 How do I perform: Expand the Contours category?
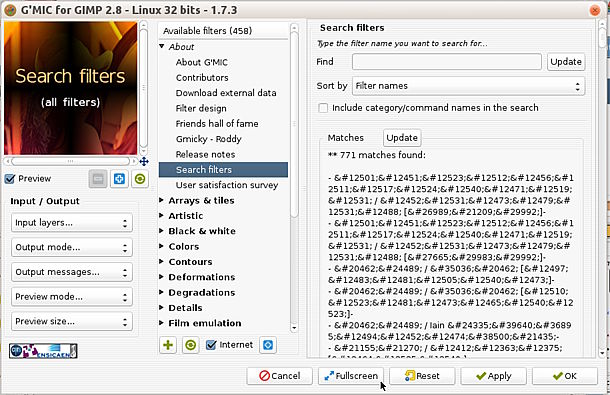(x=161, y=261)
